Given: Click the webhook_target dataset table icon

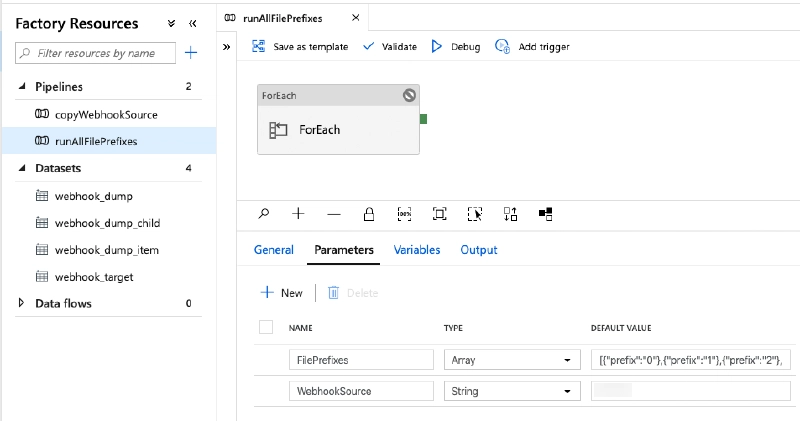Looking at the screenshot, I should (42, 277).
